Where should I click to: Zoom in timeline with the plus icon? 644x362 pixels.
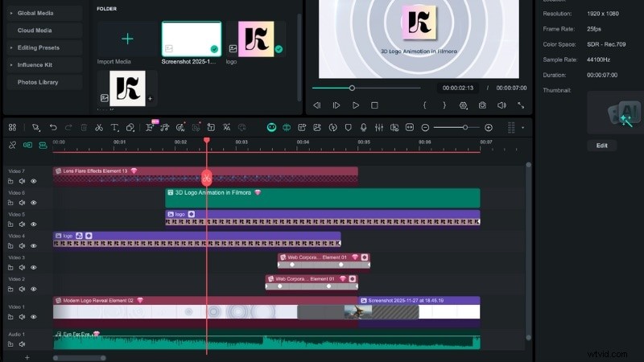489,128
